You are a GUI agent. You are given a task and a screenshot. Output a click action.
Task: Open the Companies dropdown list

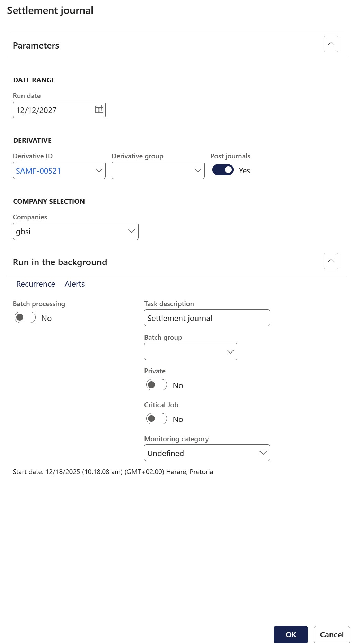(x=131, y=231)
